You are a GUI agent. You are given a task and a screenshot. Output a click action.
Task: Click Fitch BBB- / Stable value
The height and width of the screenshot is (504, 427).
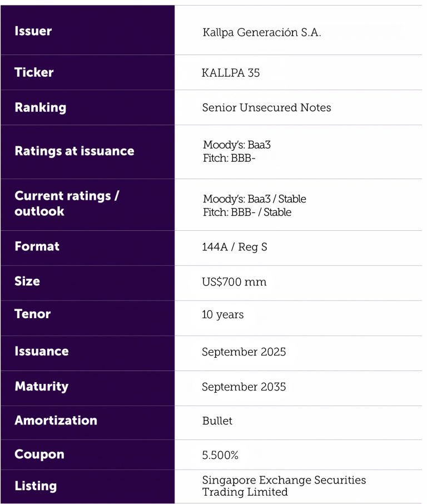[247, 212]
